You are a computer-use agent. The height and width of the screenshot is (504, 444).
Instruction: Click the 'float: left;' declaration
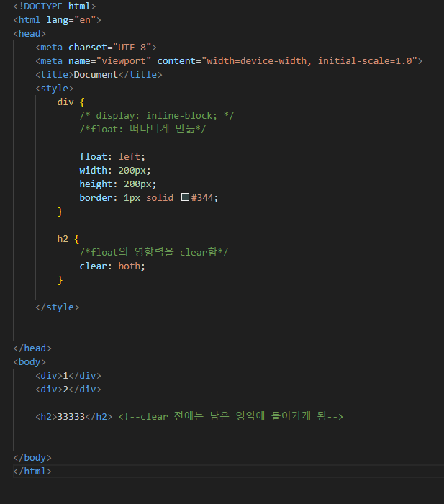tap(112, 156)
